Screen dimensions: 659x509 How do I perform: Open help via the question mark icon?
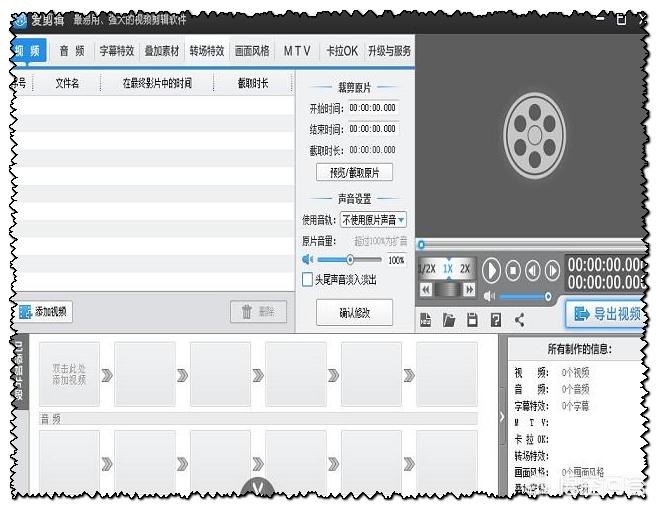[x=496, y=320]
